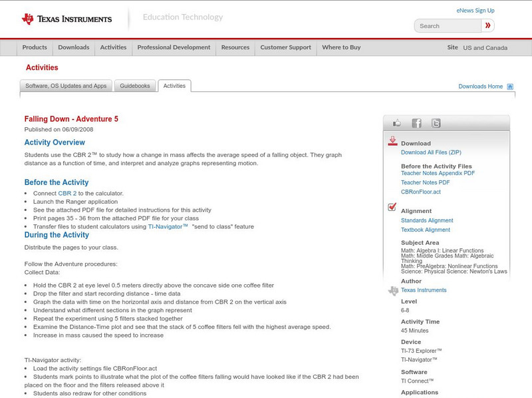This screenshot has width=532, height=398.
Task: Submit search with the red arrow button
Action: tap(488, 25)
